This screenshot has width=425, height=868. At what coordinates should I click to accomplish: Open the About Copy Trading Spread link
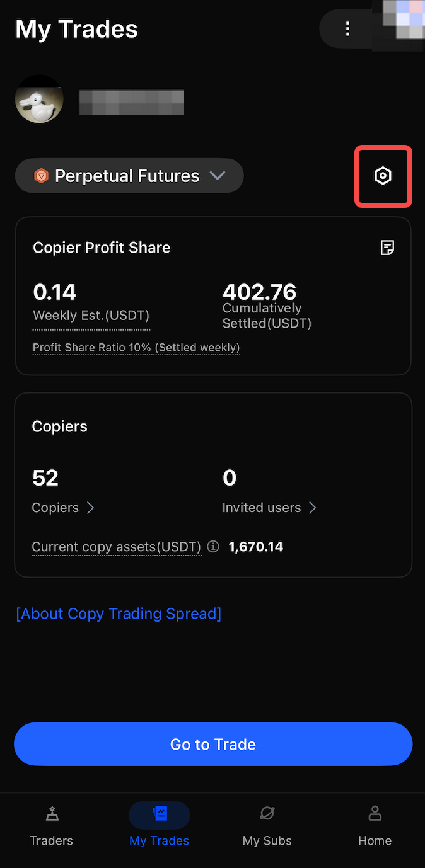[x=119, y=614]
